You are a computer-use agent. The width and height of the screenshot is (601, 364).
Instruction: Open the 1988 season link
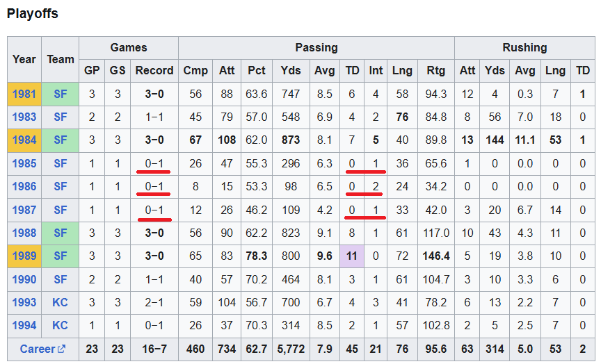[x=24, y=233]
